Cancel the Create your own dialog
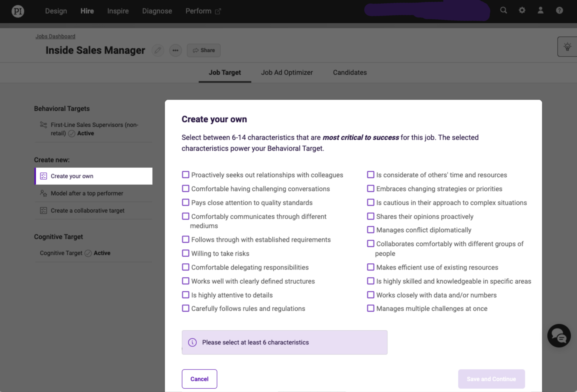Viewport: 577px width, 392px height. [199, 379]
